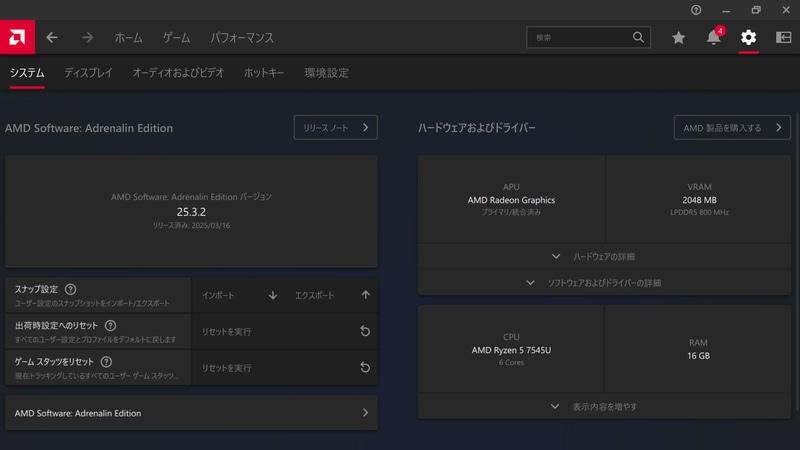Click the 16 GB RAM value

click(x=698, y=356)
